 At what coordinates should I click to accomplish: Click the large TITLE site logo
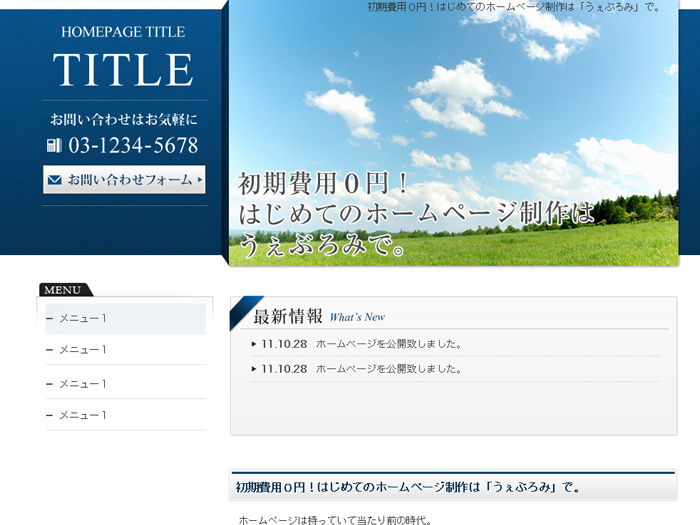coord(123,70)
